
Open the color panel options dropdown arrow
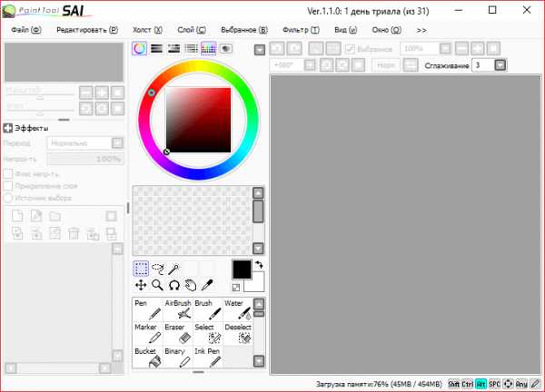(x=260, y=50)
